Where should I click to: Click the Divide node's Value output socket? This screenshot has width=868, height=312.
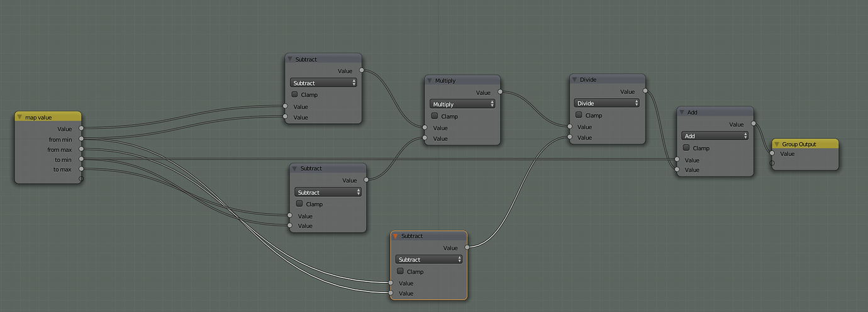click(x=645, y=91)
